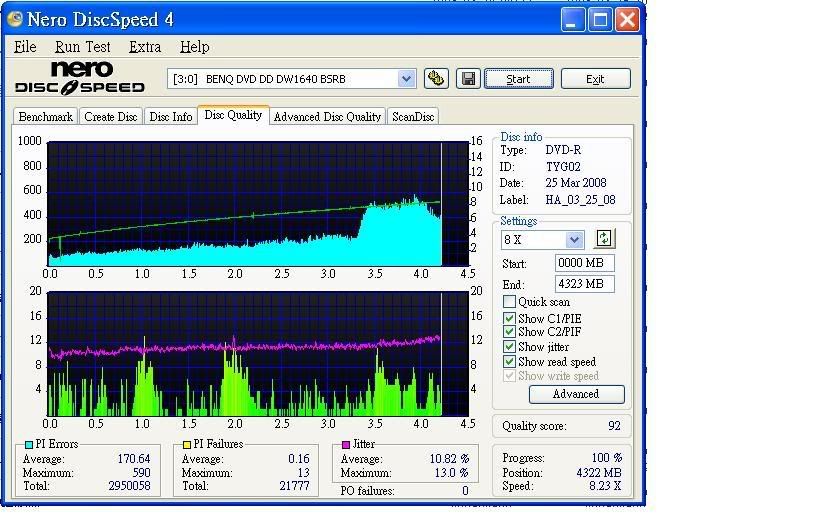Viewport: 840px width, 525px height.
Task: Click the magenta Jitter color swatch
Action: click(346, 445)
